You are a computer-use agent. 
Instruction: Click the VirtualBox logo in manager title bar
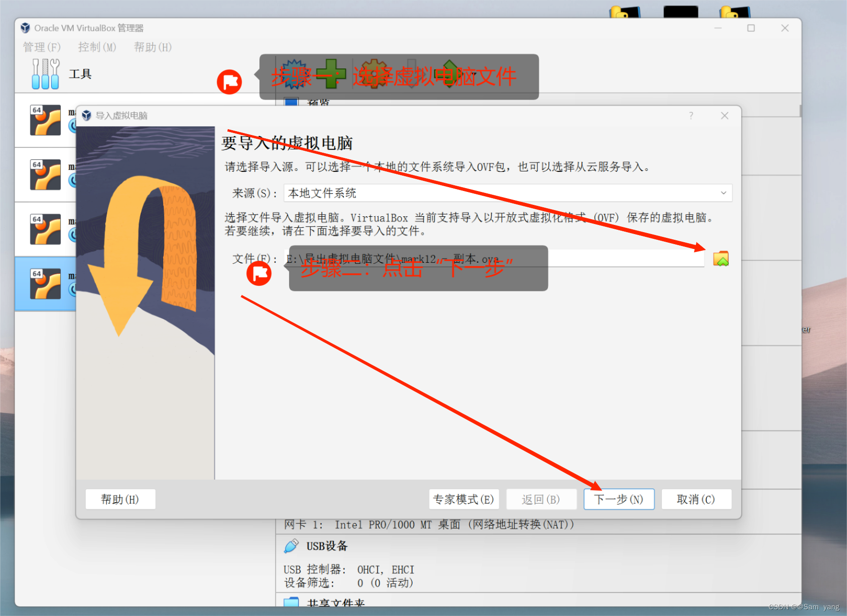pyautogui.click(x=25, y=28)
